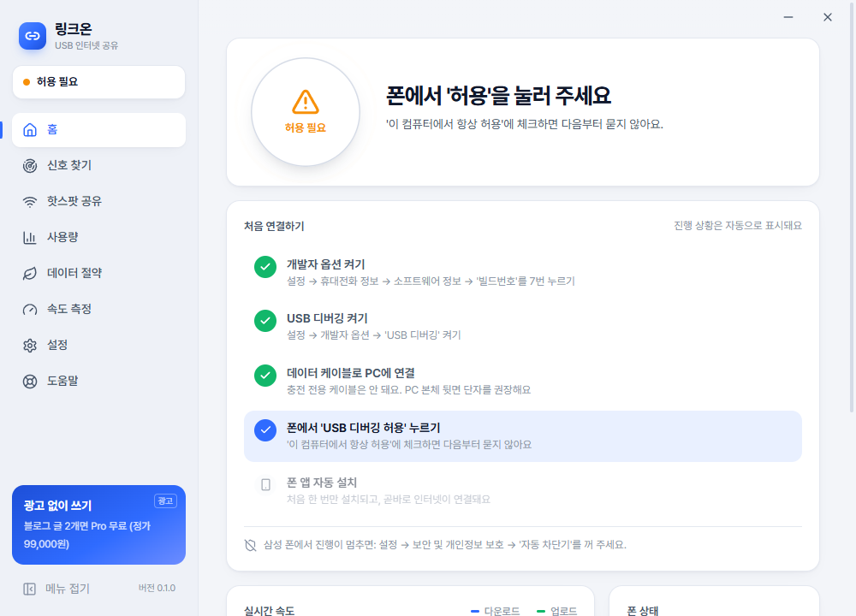Click the 허용 필요 status pill
This screenshot has width=856, height=616.
98,82
